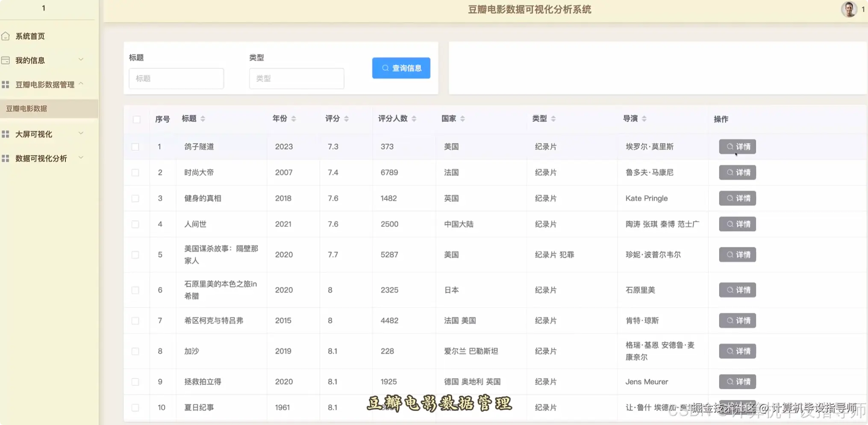The height and width of the screenshot is (425, 868).
Task: Click director cell Kate Pringle
Action: [x=646, y=198]
